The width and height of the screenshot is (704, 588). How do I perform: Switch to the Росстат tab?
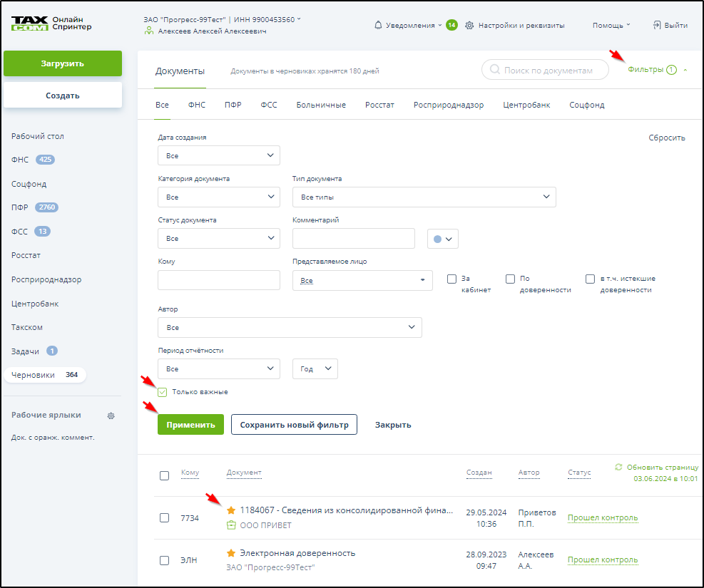click(379, 105)
